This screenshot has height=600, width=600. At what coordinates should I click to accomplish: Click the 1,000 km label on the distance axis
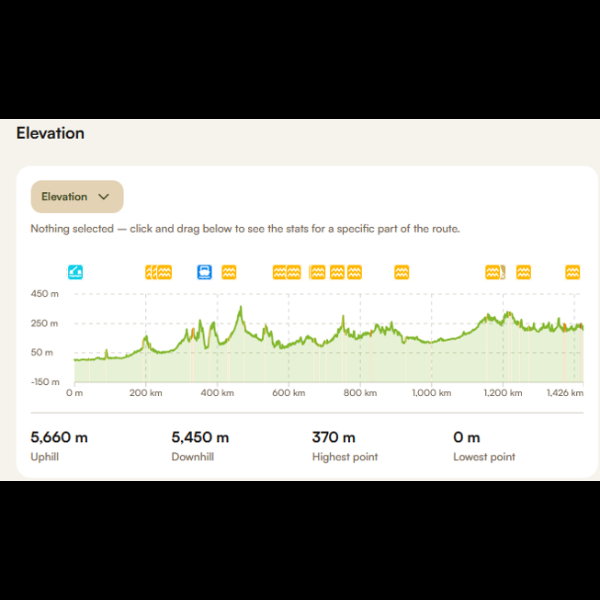point(431,393)
